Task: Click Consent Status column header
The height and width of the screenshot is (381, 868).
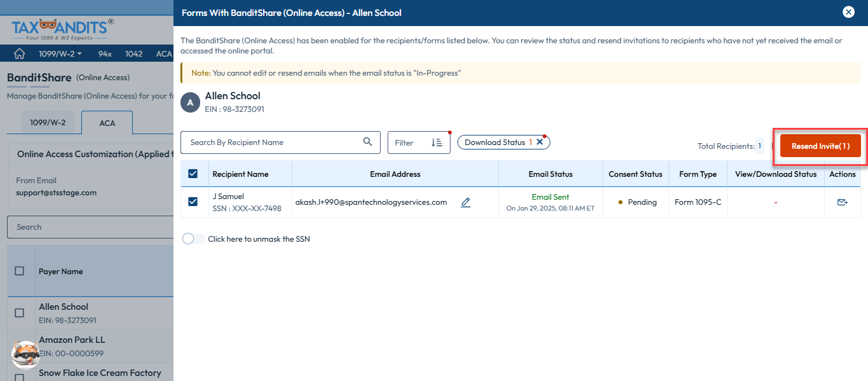Action: pyautogui.click(x=635, y=174)
